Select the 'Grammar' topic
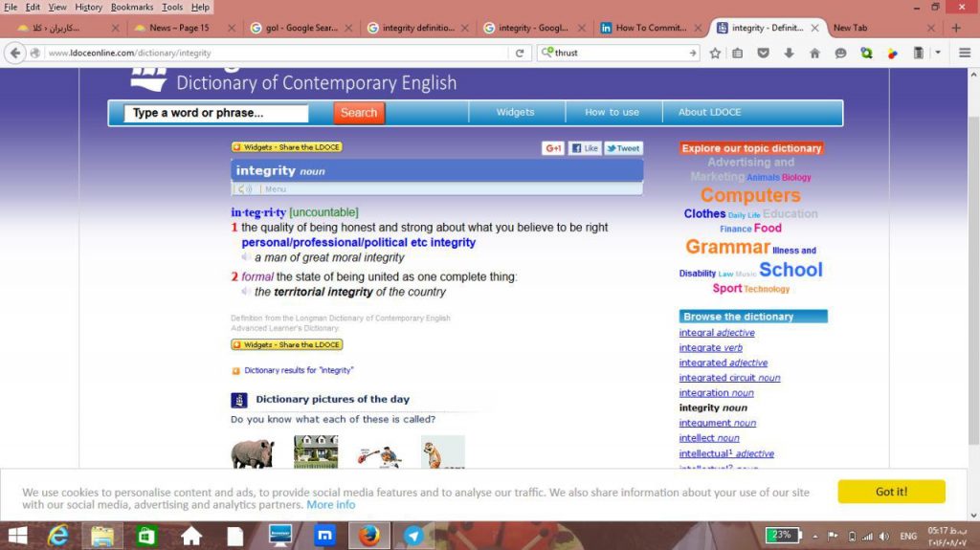 coord(727,246)
